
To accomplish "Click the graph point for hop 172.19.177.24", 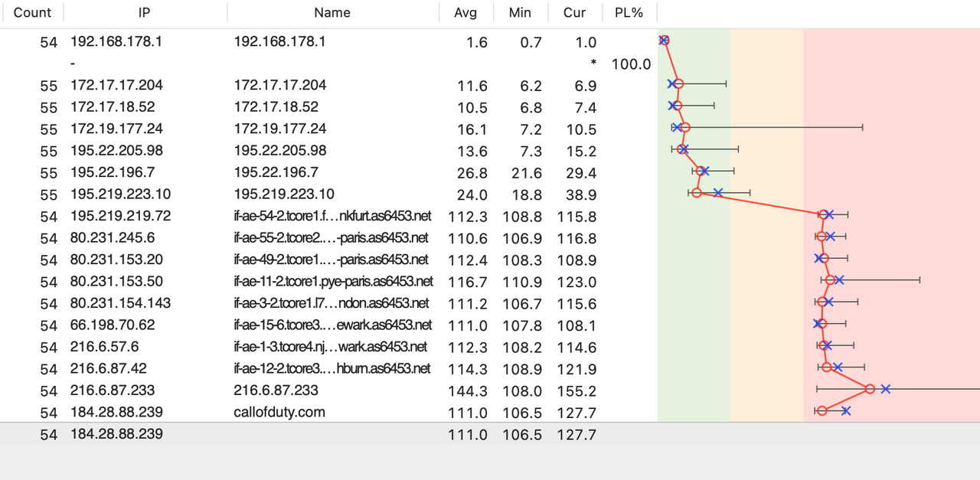I will pyautogui.click(x=685, y=127).
